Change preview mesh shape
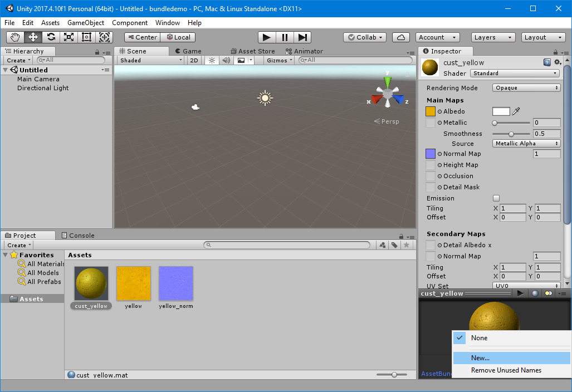This screenshot has width=572, height=392. click(x=535, y=293)
